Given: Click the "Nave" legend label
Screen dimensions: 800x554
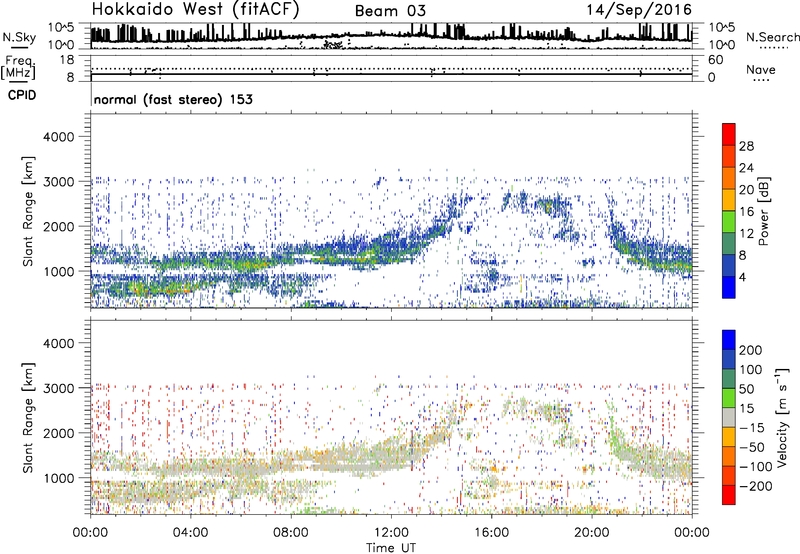Looking at the screenshot, I should point(761,70).
